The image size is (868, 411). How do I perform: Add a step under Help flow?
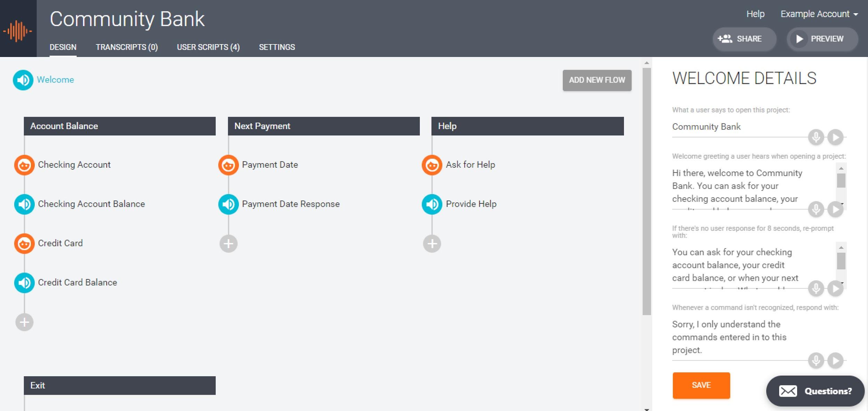[432, 244]
